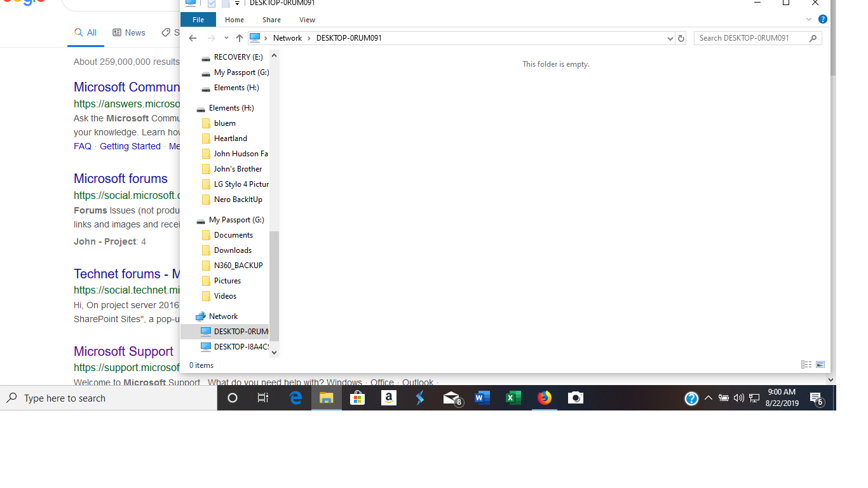Expand the ribbon with chevron
The image size is (868, 488).
809,20
